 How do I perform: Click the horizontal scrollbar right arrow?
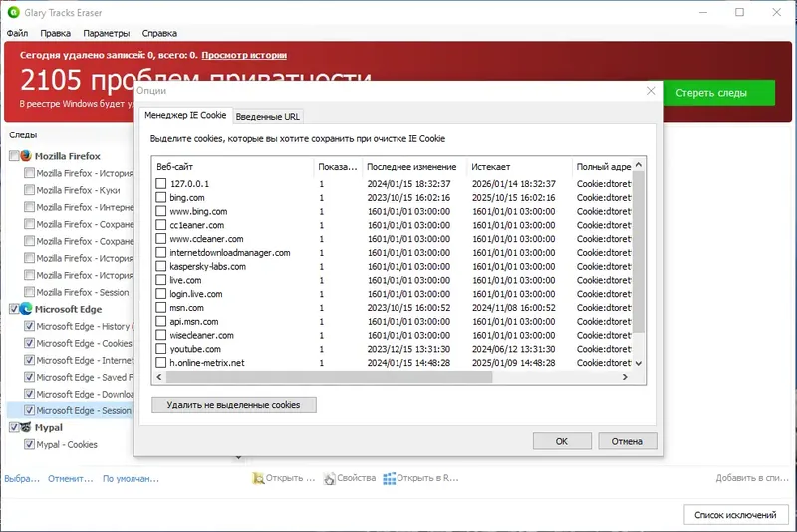[625, 377]
